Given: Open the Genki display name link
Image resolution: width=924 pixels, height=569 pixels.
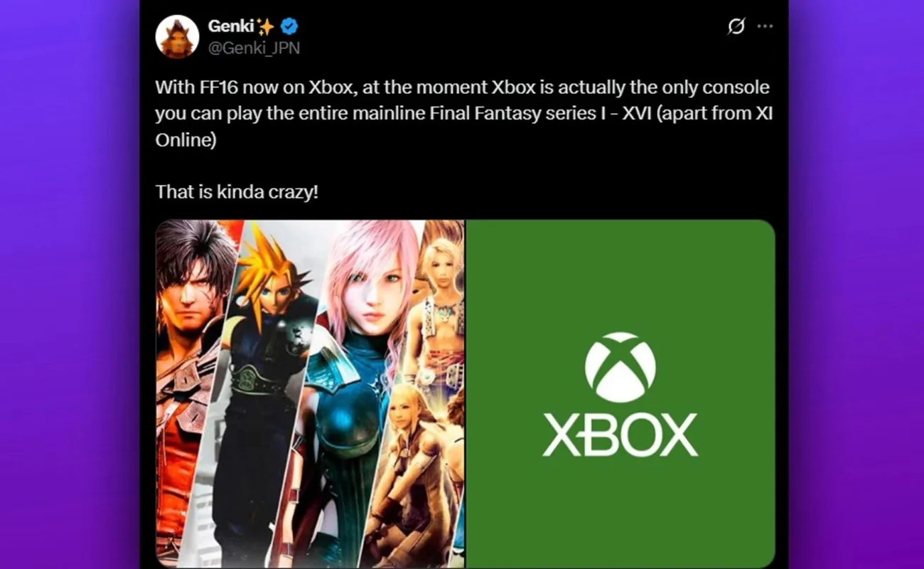Looking at the screenshot, I should pos(231,26).
